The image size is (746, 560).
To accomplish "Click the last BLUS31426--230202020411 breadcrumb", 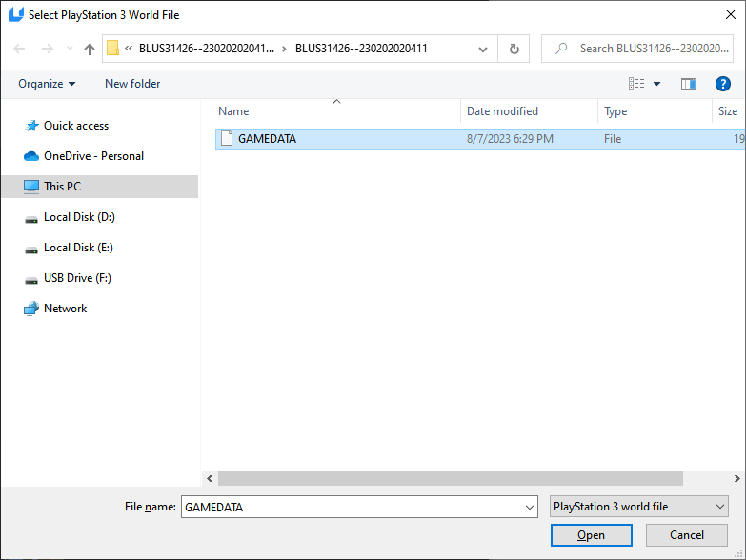I will click(x=361, y=48).
